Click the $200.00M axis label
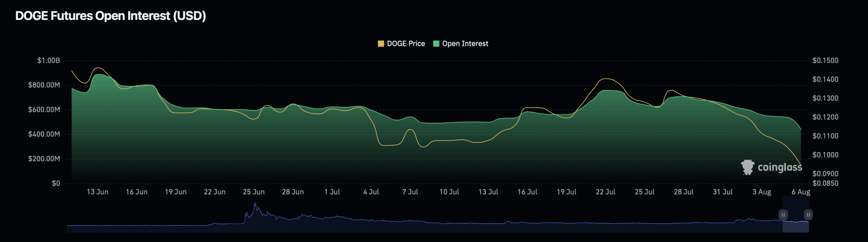This screenshot has width=868, height=242. (44, 159)
